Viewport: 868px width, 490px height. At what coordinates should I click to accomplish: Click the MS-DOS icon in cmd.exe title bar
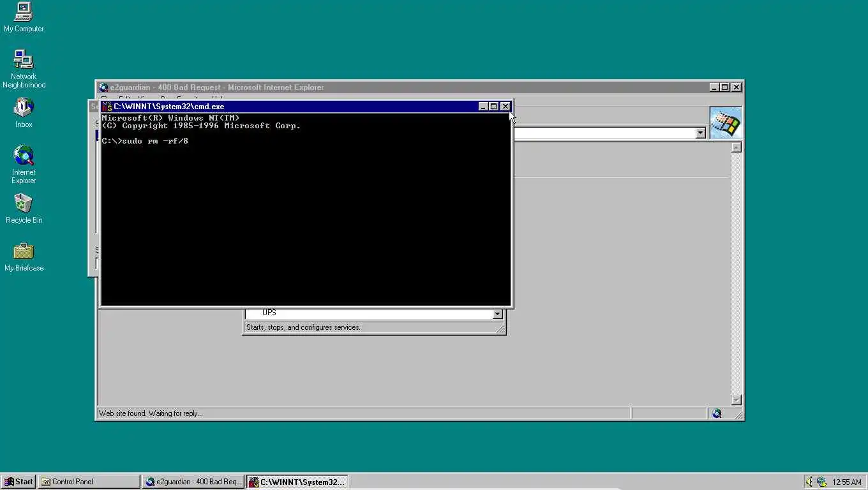tap(107, 107)
